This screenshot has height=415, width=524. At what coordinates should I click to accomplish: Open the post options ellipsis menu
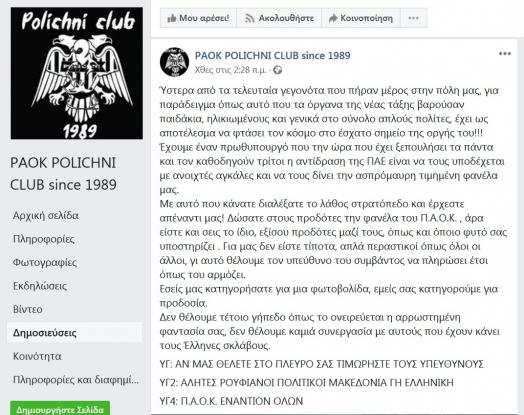tap(505, 53)
